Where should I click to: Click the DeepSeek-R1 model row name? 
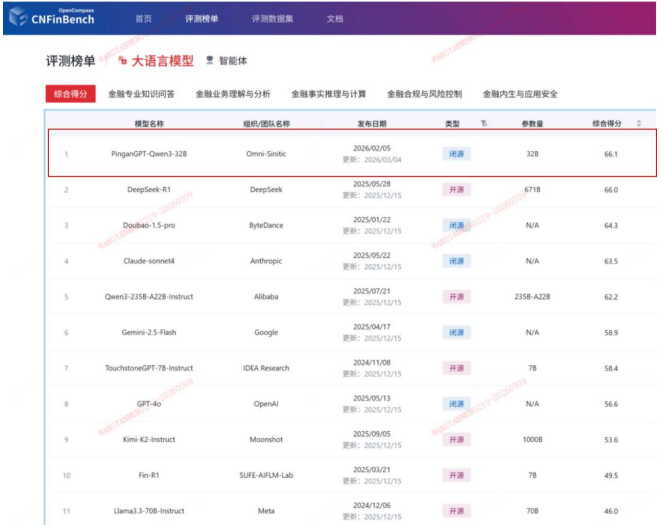coord(148,190)
